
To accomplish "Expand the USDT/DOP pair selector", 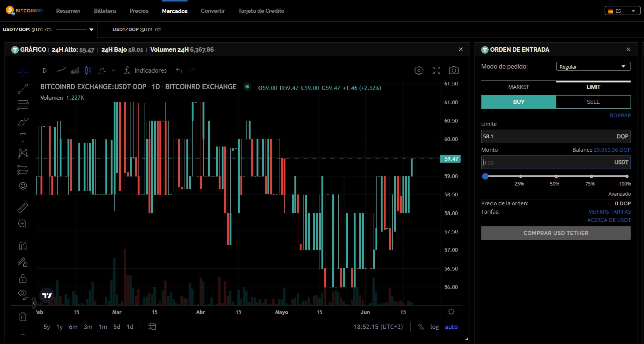I will coord(90,29).
